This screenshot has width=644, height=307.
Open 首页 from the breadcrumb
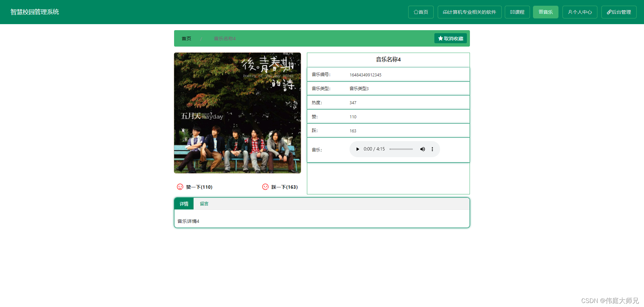[186, 38]
